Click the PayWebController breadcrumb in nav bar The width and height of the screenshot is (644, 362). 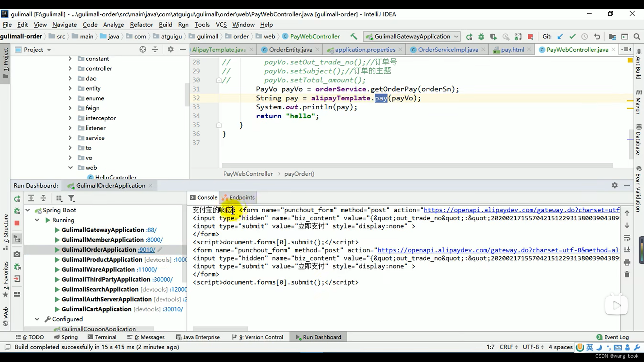(x=311, y=36)
